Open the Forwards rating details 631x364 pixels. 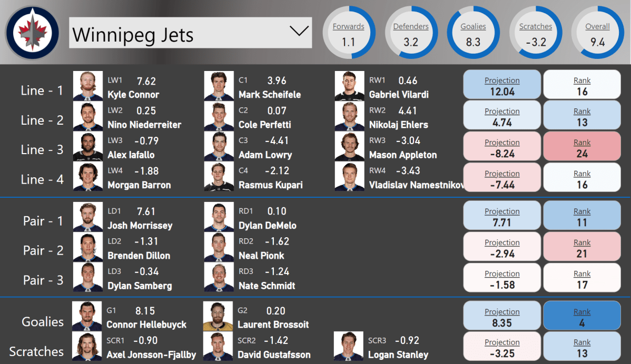point(348,26)
